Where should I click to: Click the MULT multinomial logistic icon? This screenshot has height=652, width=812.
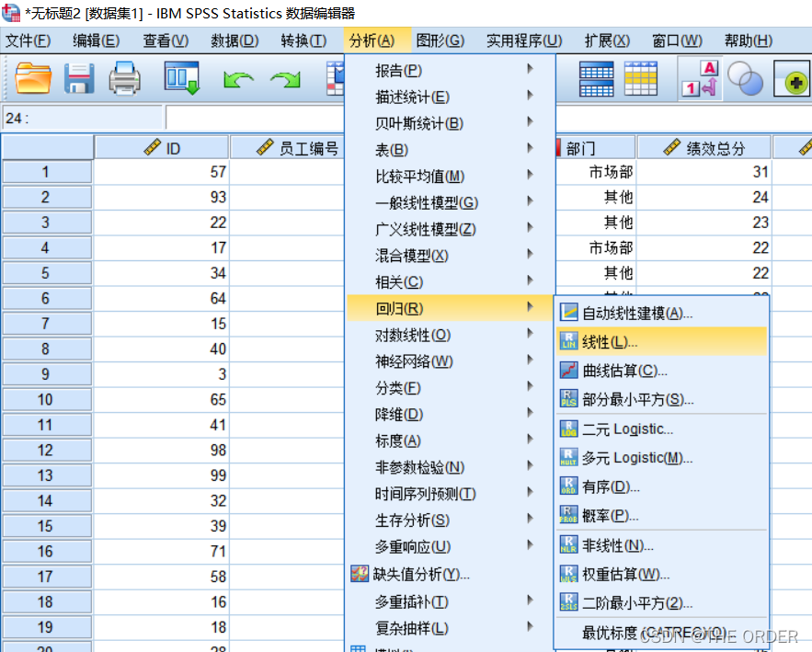(568, 458)
